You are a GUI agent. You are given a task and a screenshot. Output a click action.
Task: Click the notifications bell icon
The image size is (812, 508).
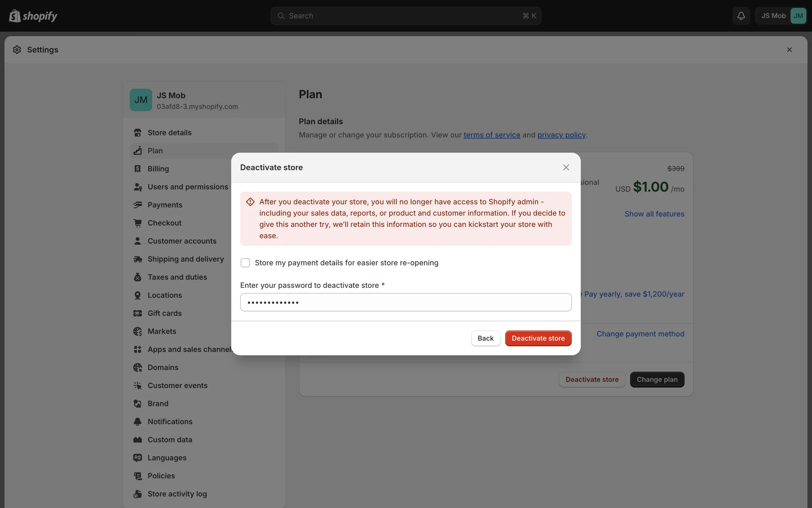click(741, 16)
